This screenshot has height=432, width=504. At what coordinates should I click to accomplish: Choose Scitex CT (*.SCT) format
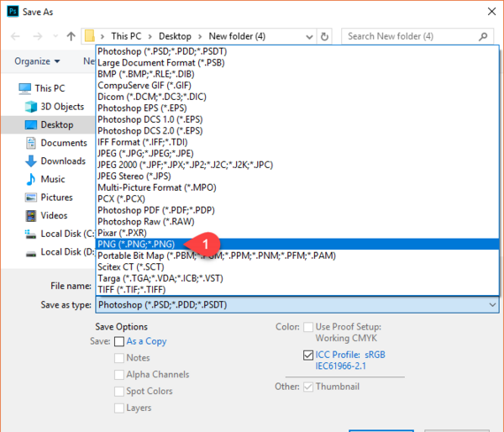tap(297, 267)
